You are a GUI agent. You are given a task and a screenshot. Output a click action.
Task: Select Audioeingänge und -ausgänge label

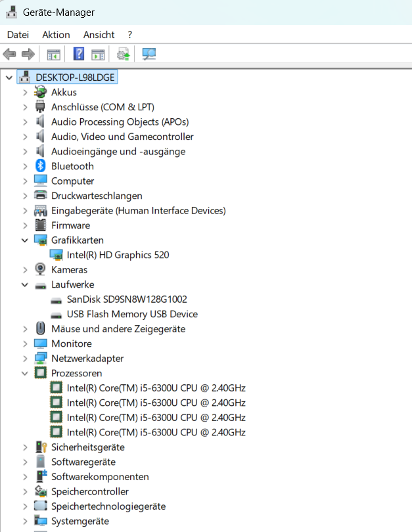(x=118, y=151)
